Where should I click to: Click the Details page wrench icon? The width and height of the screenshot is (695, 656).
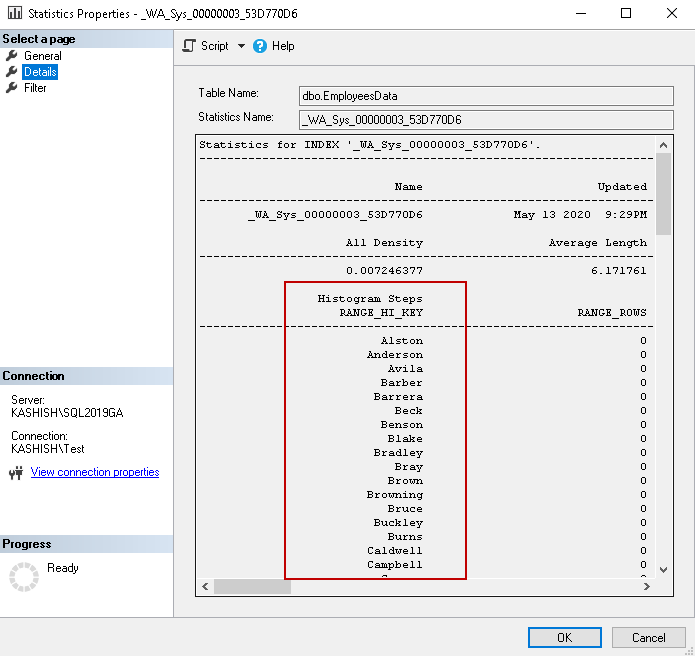12,71
